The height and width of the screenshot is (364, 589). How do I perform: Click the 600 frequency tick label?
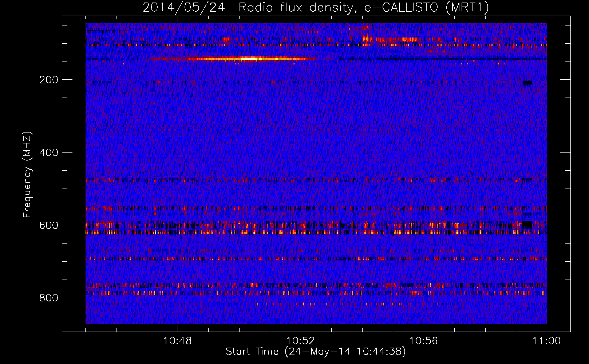49,225
